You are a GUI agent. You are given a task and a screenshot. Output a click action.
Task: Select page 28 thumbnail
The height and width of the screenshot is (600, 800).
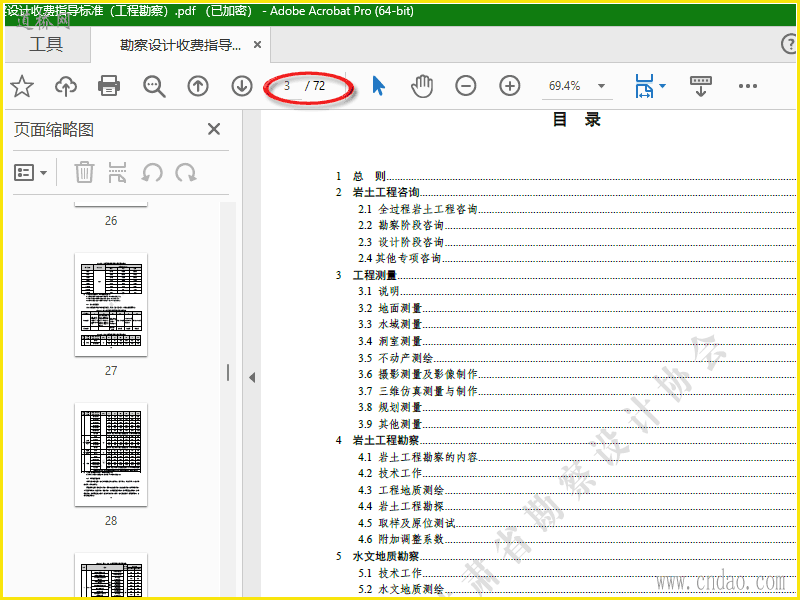pyautogui.click(x=111, y=455)
